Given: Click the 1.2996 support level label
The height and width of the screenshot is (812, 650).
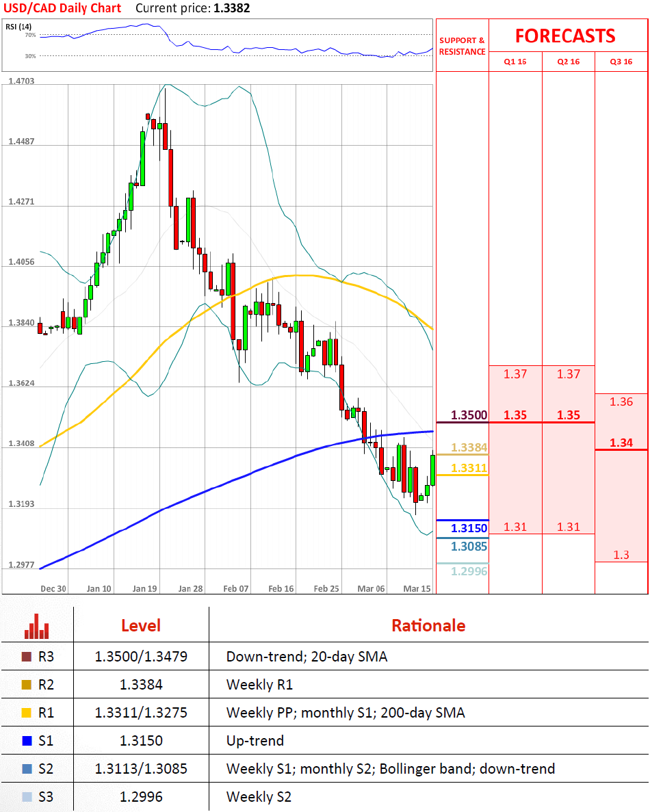Looking at the screenshot, I should [x=469, y=571].
